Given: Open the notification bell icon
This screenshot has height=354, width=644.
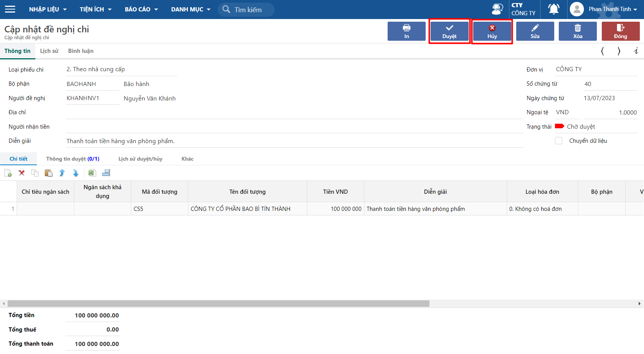Looking at the screenshot, I should click(x=553, y=9).
